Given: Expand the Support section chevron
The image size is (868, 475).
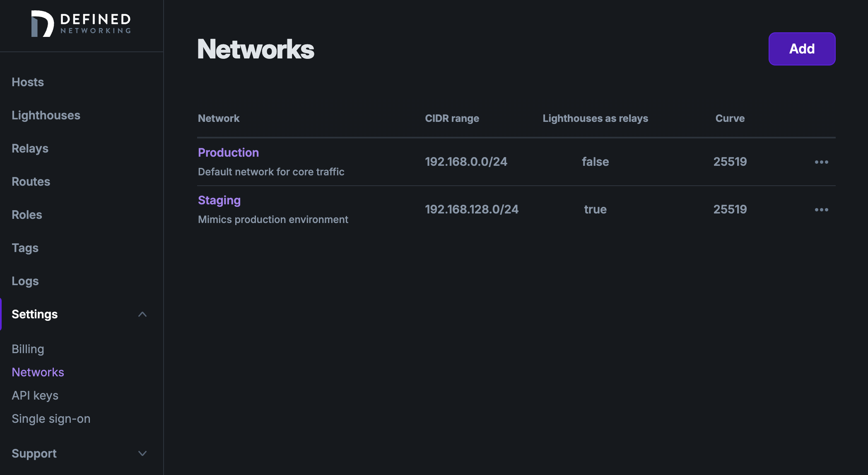Looking at the screenshot, I should [x=143, y=453].
